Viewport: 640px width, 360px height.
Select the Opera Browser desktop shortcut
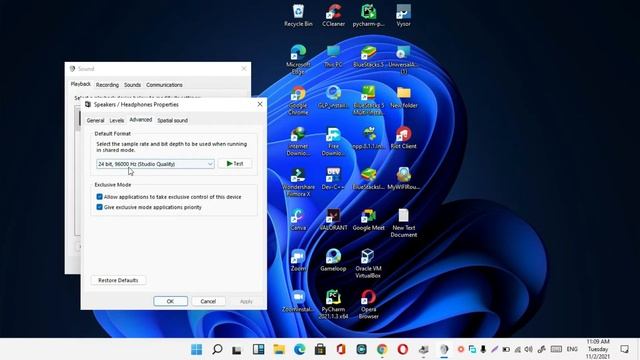(368, 304)
